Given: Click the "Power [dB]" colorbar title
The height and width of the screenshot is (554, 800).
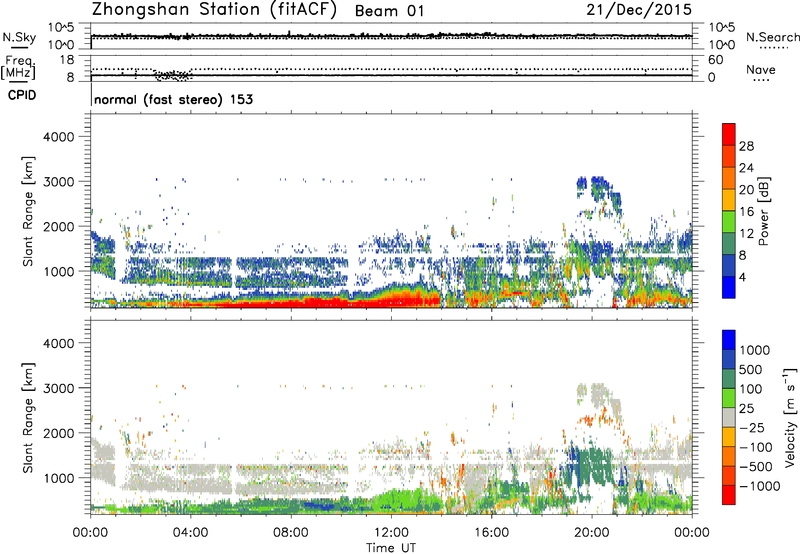Looking at the screenshot, I should click(764, 211).
